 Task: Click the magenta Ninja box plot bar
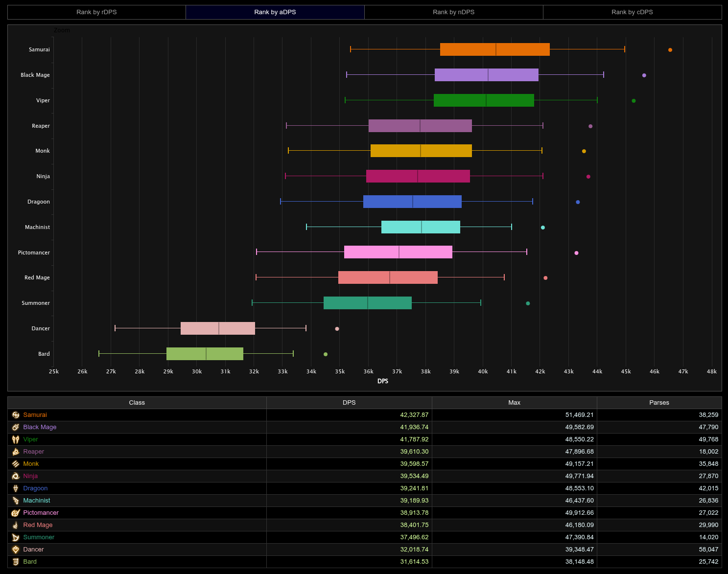(x=418, y=176)
